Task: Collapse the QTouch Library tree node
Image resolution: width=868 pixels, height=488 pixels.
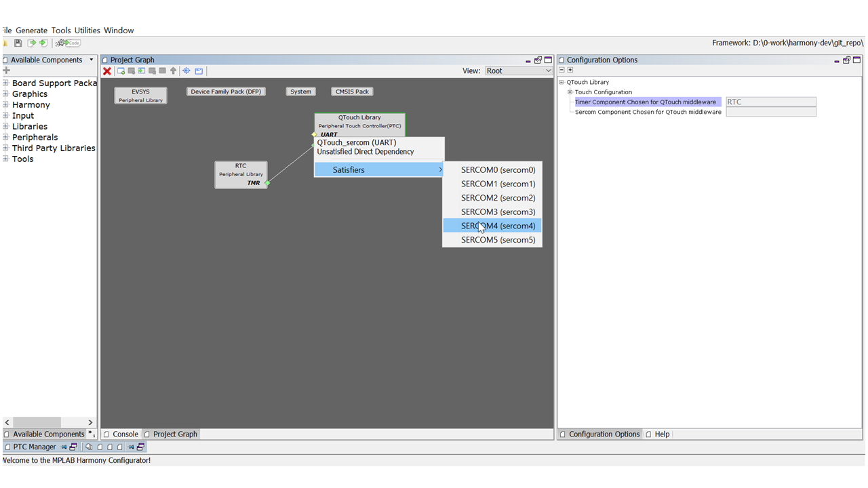Action: click(x=561, y=83)
